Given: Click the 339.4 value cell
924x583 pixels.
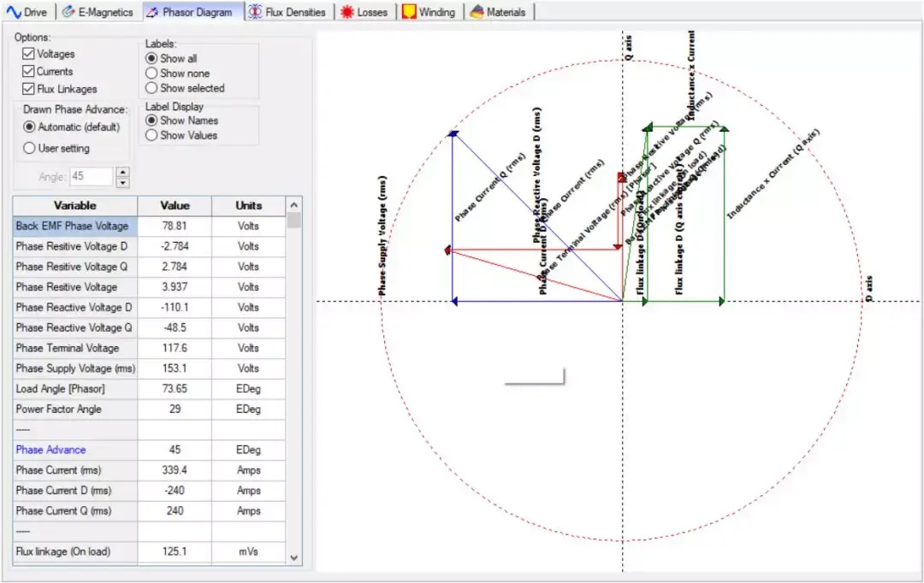Looking at the screenshot, I should [175, 470].
